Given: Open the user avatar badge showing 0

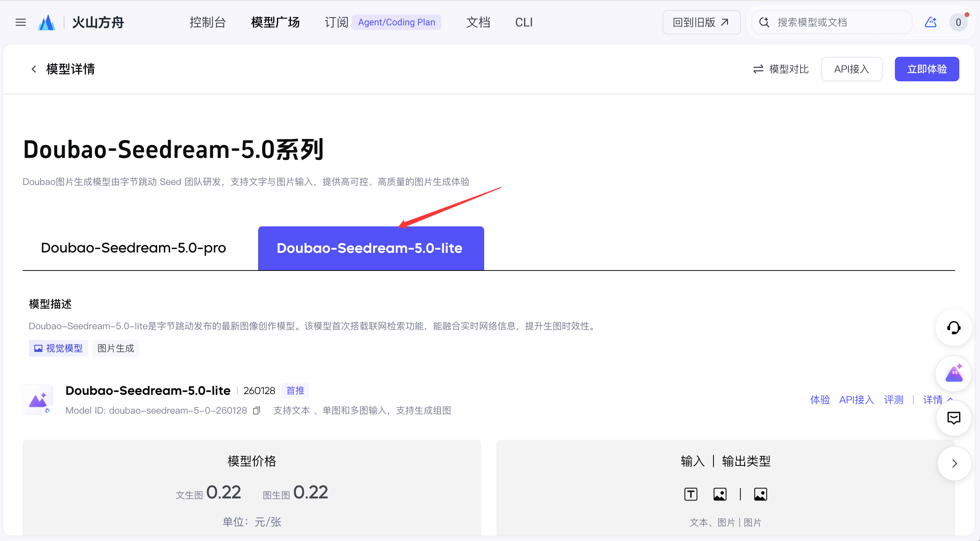Looking at the screenshot, I should 958,22.
